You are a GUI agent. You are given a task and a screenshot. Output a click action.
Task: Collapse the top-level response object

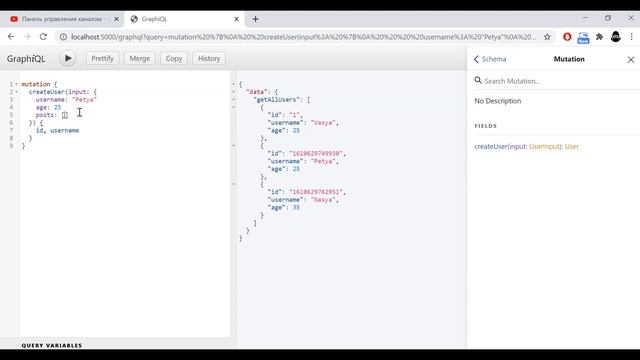click(x=234, y=84)
